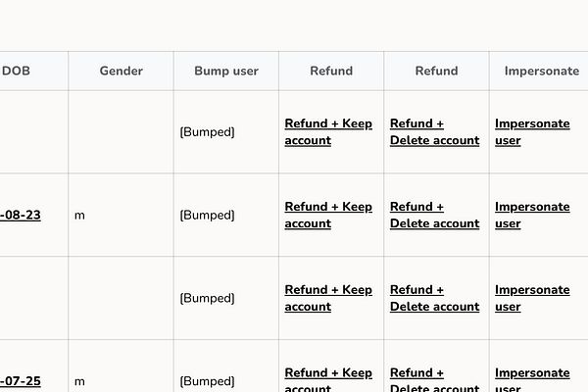Screen dimensions: 588x392
Task: Open the DOB link ending in 07-25
Action: tap(21, 381)
